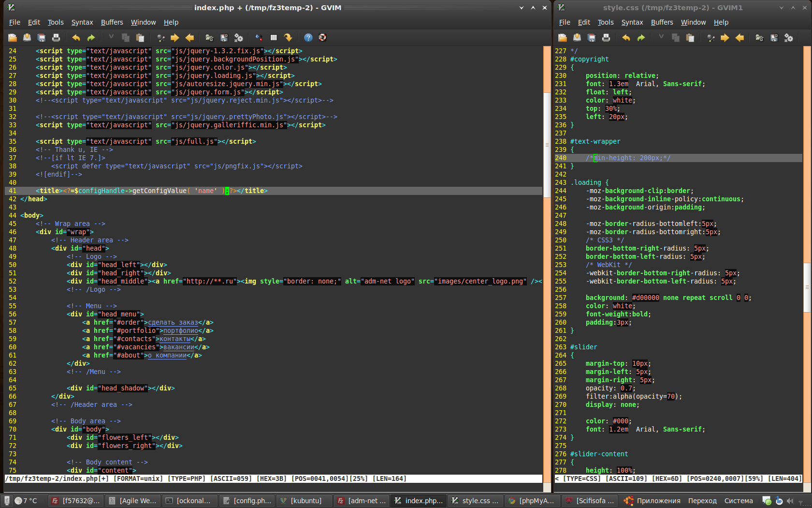Screen dimensions: 812x508
Task: Open Tools menu in index.php window
Action: 56,22
